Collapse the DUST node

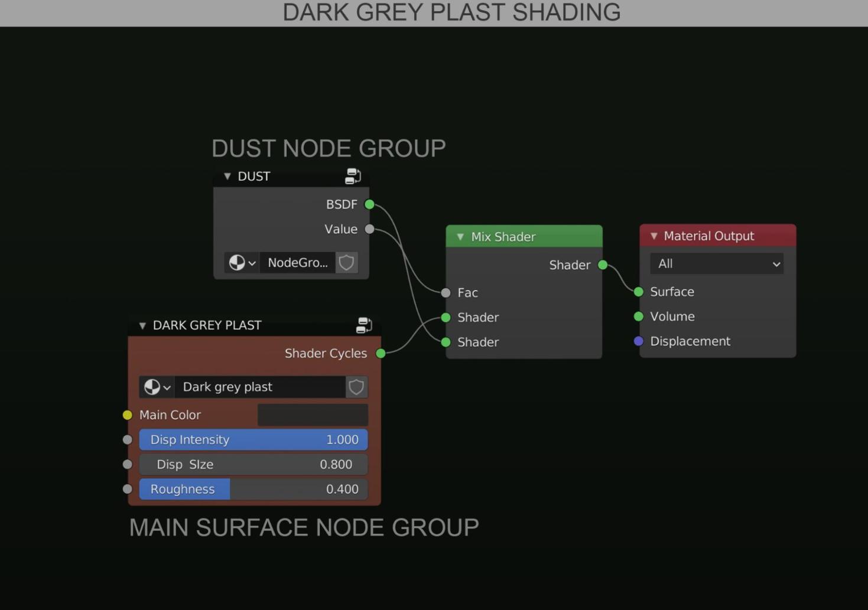coord(227,177)
